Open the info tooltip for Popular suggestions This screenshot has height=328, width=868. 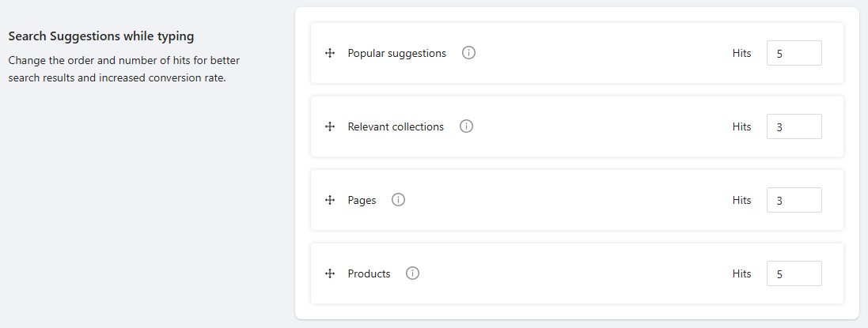click(x=468, y=54)
